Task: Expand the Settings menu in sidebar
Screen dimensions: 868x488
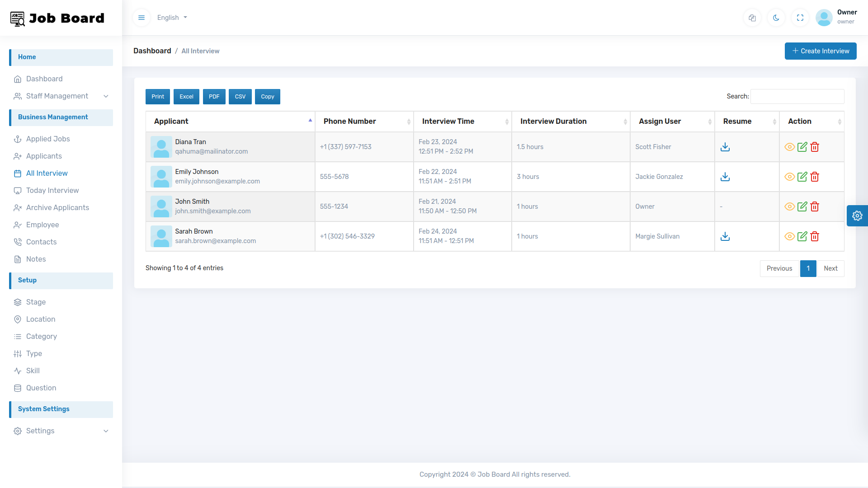Action: [40, 431]
